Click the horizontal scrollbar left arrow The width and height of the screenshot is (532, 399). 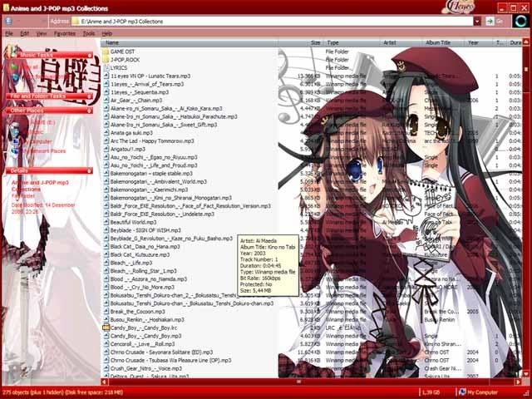click(105, 382)
